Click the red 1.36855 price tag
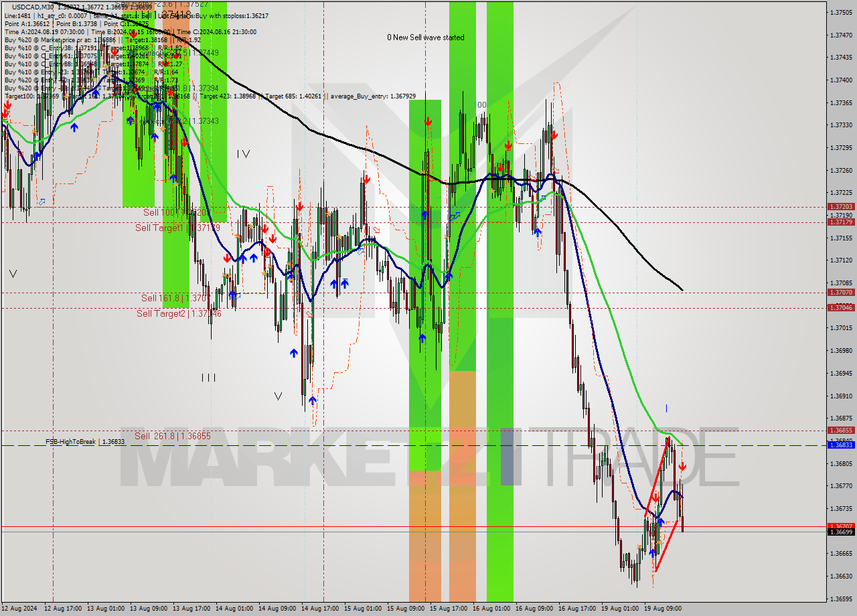Screen dimensions: 857x616 click(841, 431)
